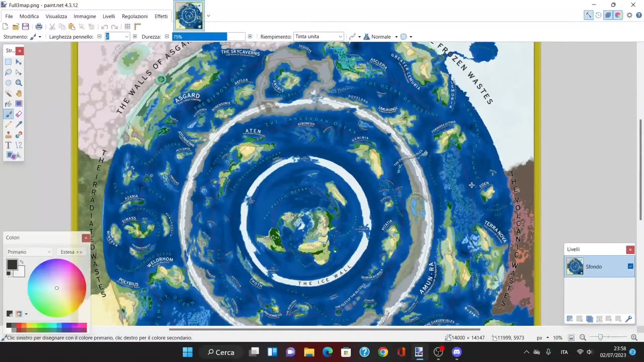Screen dimensions: 644x362
Task: Print the image
Action: pos(39,27)
